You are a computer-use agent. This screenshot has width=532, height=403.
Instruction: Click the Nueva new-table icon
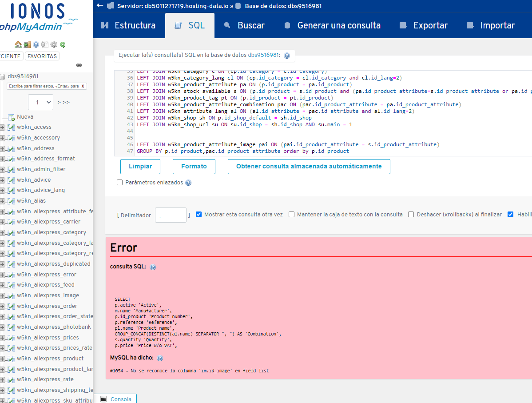click(11, 117)
